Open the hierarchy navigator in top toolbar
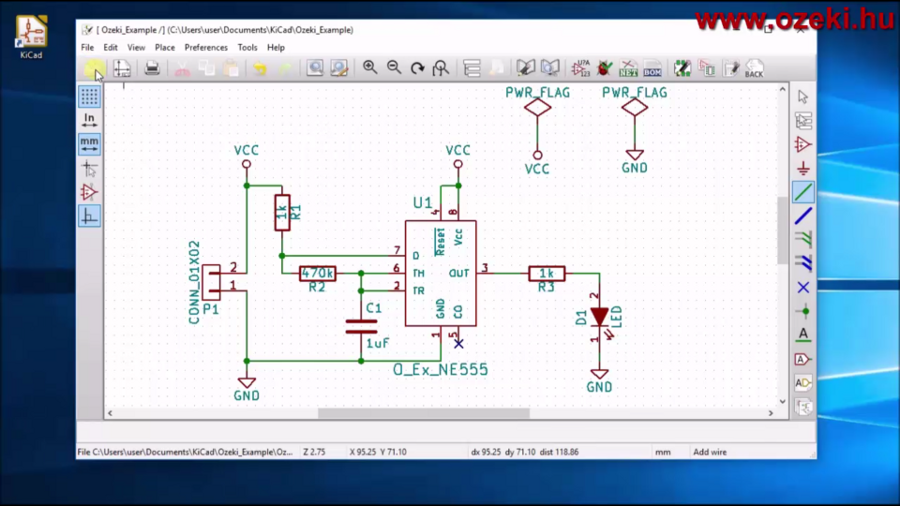Viewport: 900px width, 506px height. click(x=472, y=68)
